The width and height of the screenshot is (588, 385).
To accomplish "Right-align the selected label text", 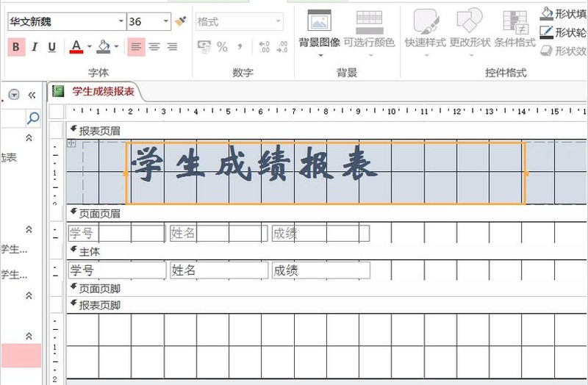I will click(172, 47).
